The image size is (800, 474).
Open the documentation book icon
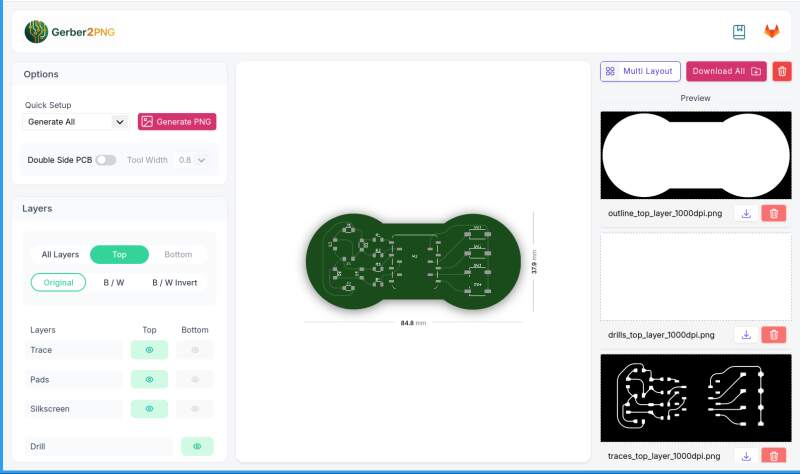click(739, 32)
